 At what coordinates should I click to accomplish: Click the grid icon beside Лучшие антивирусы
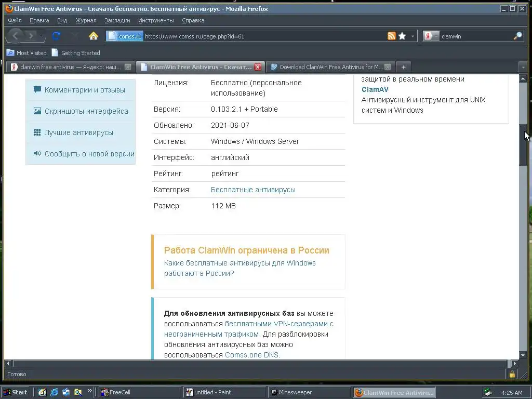coord(37,132)
